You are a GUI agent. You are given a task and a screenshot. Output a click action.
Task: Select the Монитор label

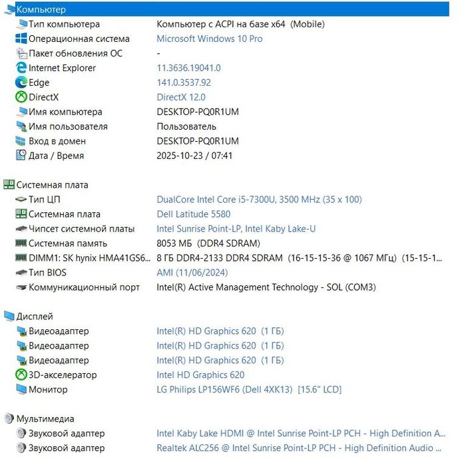[x=48, y=389]
